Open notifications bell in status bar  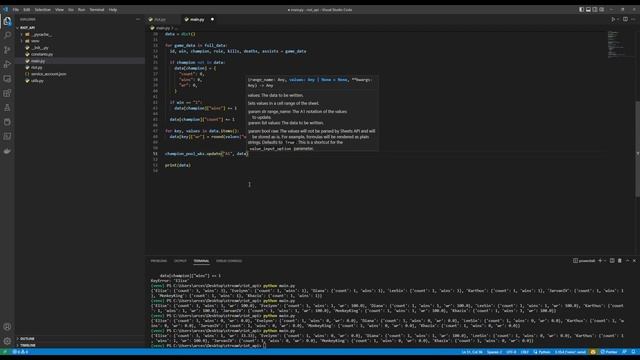(x=633, y=352)
